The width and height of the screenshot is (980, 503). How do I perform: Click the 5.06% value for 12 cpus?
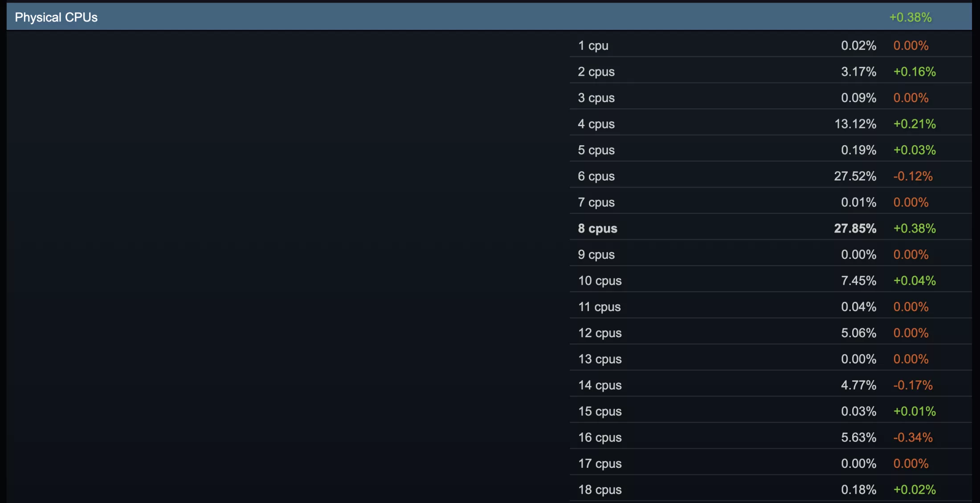[x=858, y=333]
